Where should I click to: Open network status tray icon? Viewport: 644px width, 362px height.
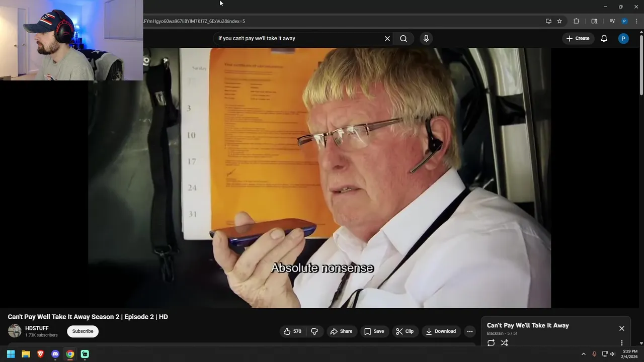click(605, 354)
